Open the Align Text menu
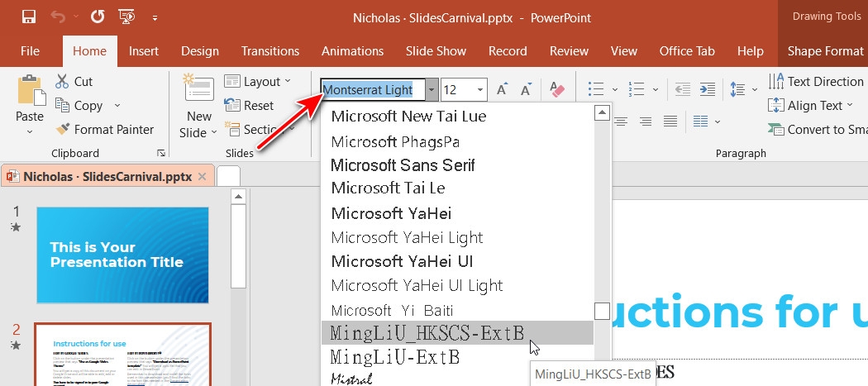 (812, 105)
